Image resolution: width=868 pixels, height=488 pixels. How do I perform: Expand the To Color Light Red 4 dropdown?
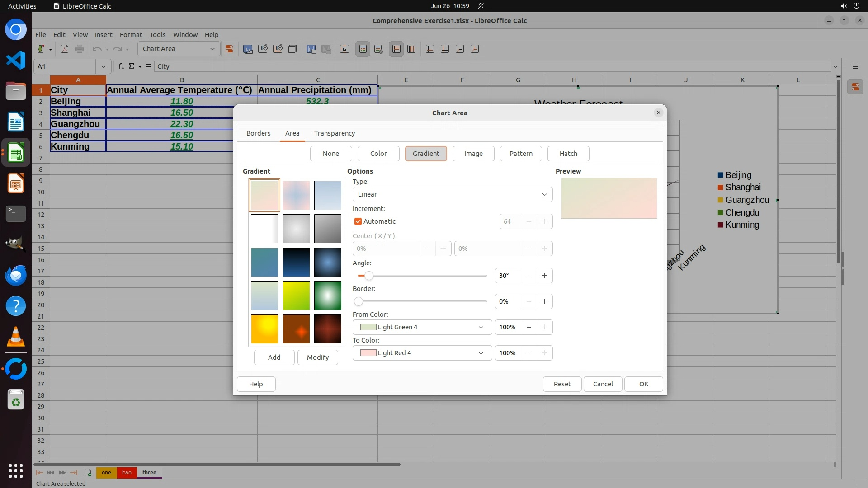coord(422,353)
